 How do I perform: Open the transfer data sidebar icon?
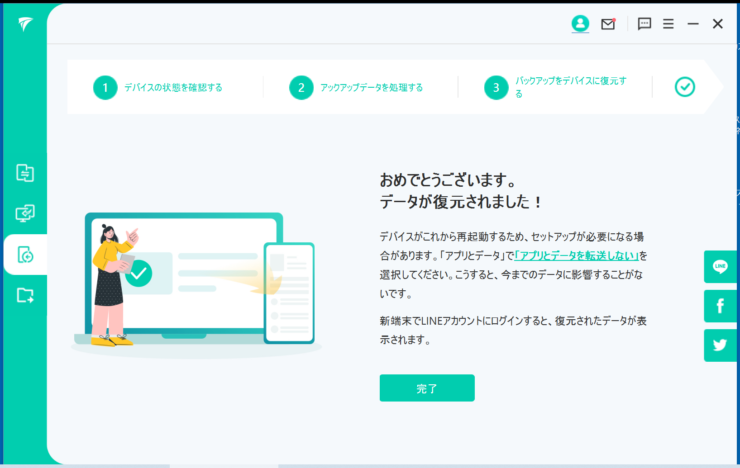coord(25,173)
